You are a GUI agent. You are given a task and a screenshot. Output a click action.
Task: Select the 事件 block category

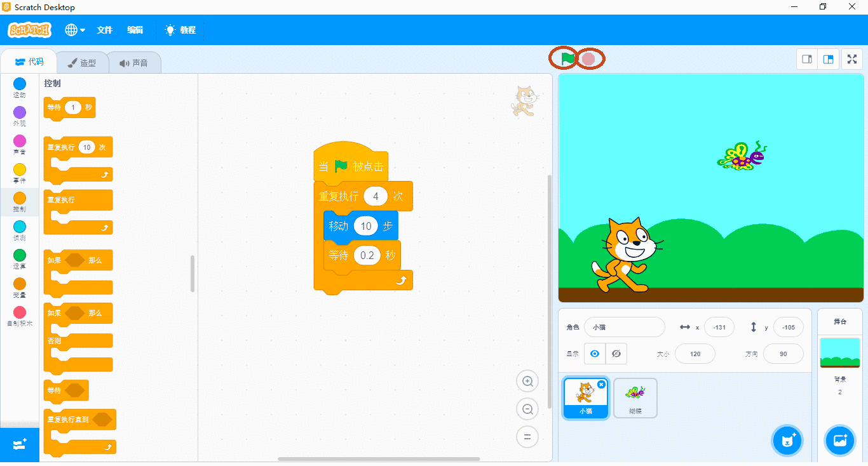coord(20,173)
